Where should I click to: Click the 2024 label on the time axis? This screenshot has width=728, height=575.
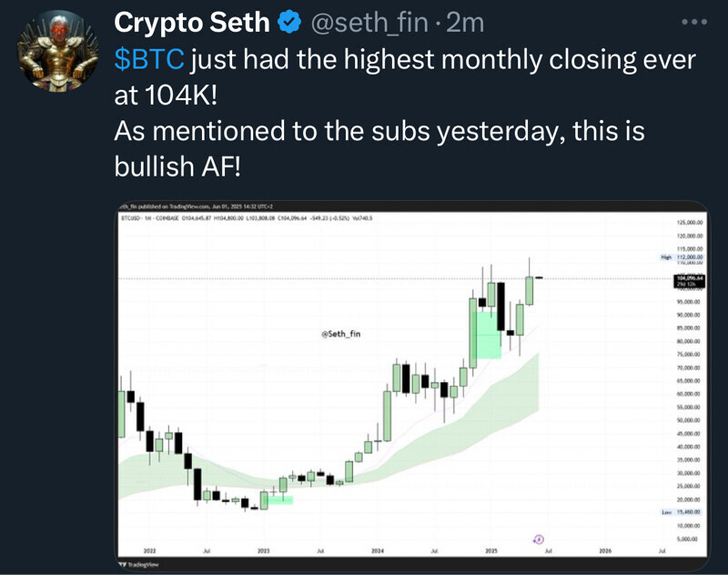coord(377,551)
